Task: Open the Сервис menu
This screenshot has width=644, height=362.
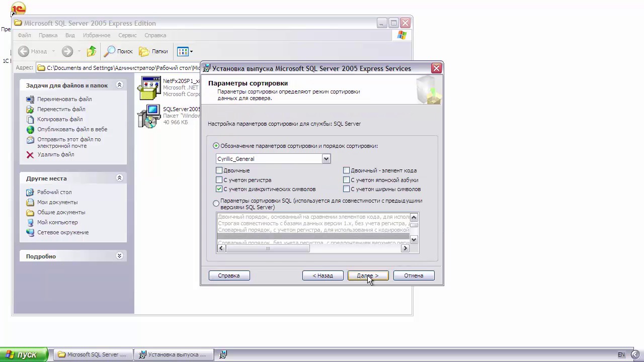Action: 127,35
